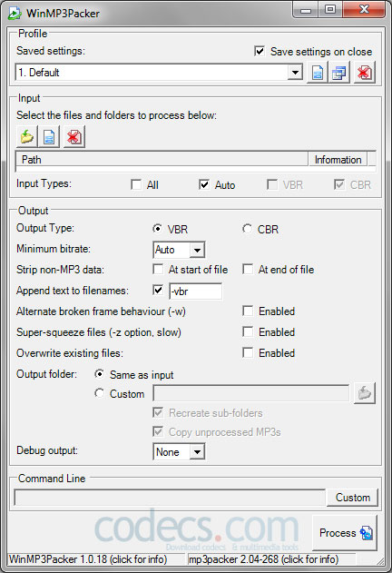392x573 pixels.
Task: Click the window maximize button
Action: click(330, 10)
